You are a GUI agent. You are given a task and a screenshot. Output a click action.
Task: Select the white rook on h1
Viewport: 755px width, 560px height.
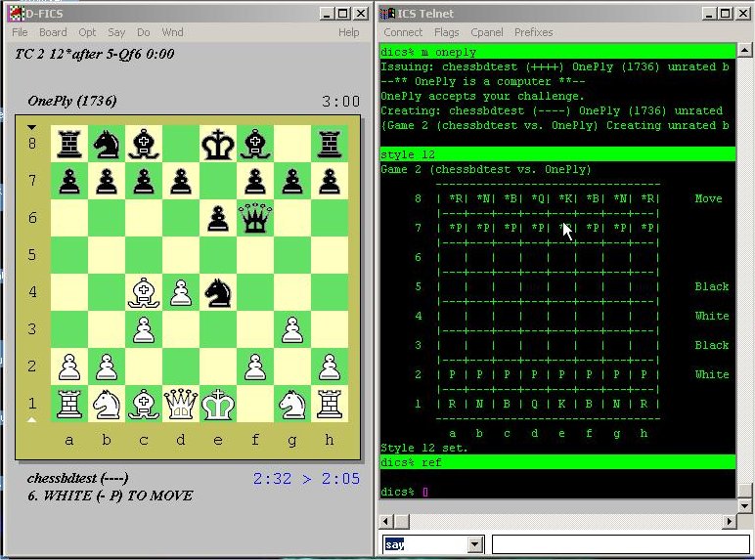(330, 405)
